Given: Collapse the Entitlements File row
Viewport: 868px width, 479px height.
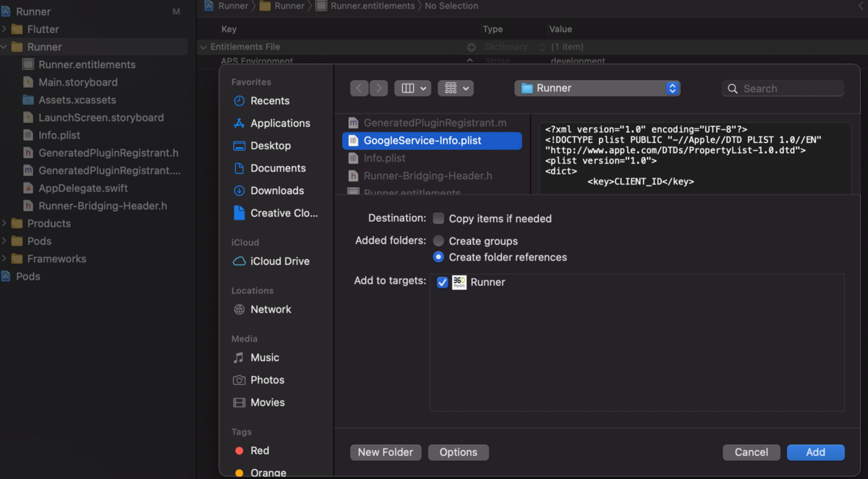Looking at the screenshot, I should click(203, 46).
